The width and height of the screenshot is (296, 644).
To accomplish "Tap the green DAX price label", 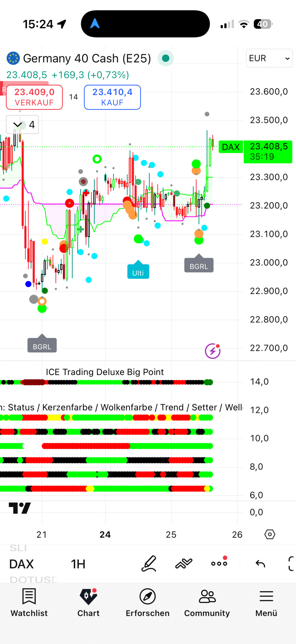I will [x=231, y=147].
